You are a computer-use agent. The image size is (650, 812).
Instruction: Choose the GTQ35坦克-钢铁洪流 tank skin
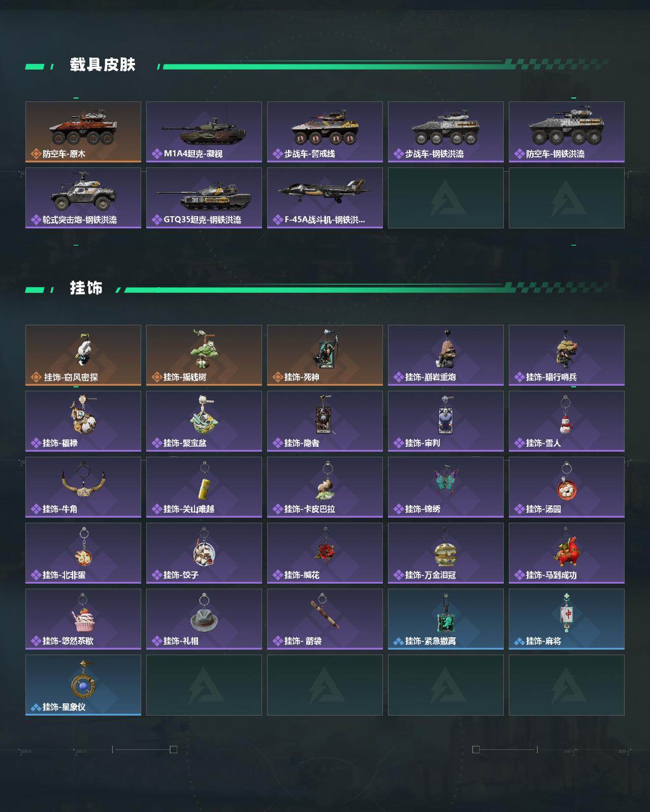pos(204,198)
